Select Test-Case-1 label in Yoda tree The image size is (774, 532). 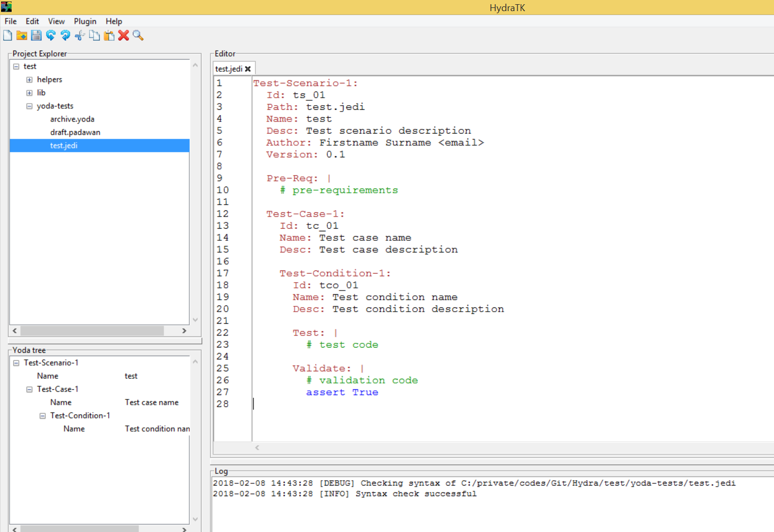[58, 389]
